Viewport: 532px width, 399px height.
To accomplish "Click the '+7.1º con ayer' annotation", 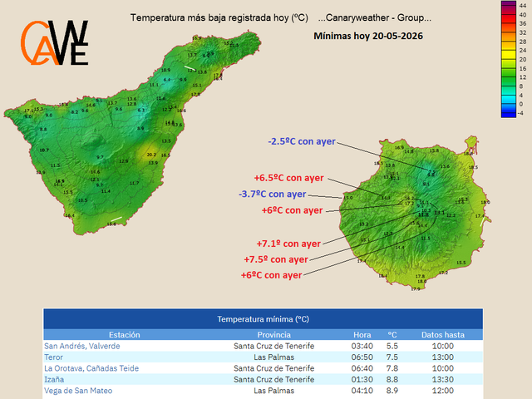I will (288, 244).
